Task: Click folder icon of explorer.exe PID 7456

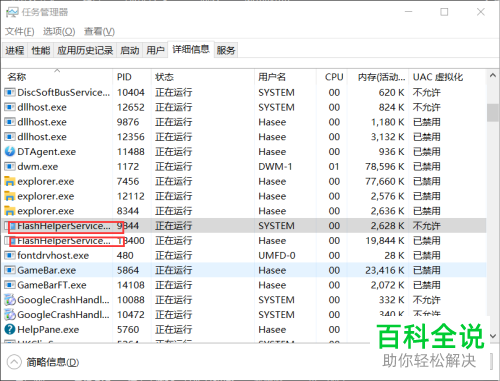Action: pos(10,181)
